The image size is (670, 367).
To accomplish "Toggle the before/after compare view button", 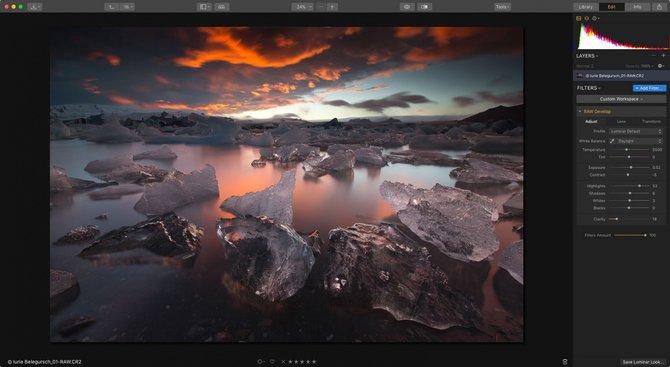I will (425, 7).
